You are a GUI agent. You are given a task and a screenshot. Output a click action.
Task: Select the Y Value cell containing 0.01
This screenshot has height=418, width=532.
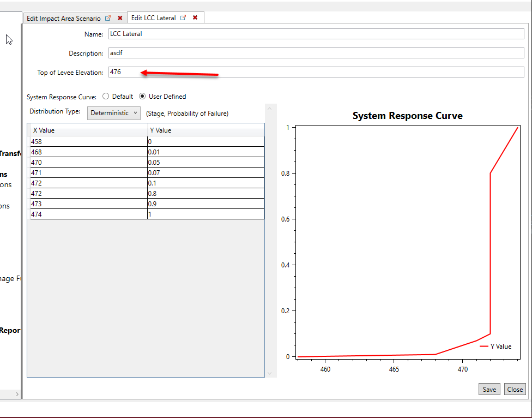pyautogui.click(x=205, y=152)
